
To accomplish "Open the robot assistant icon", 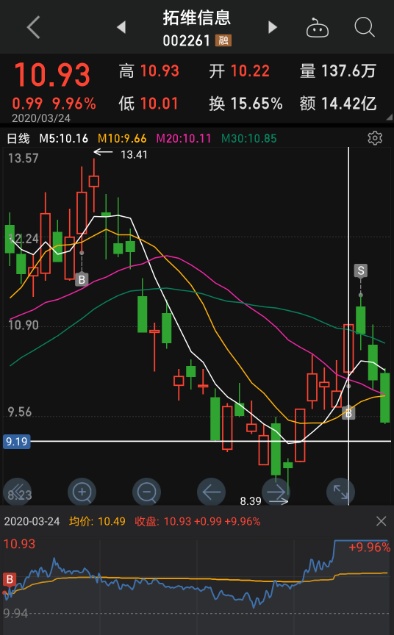I will pos(317,28).
